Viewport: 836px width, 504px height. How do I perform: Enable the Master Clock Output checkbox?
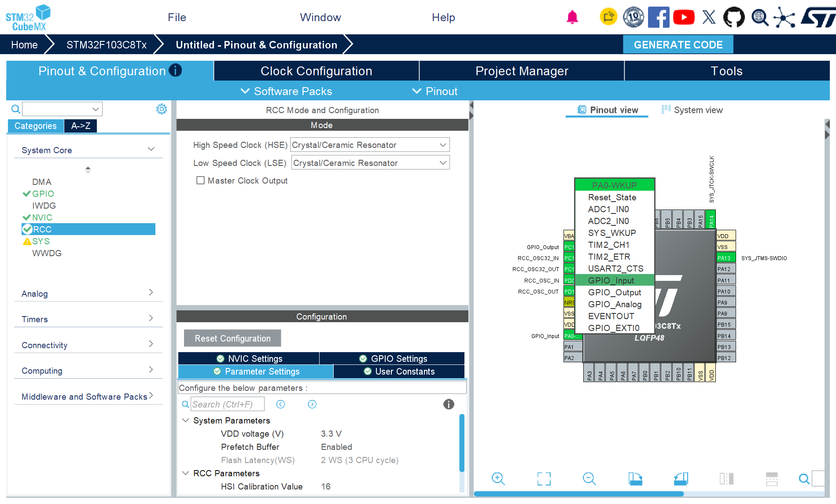click(x=200, y=180)
